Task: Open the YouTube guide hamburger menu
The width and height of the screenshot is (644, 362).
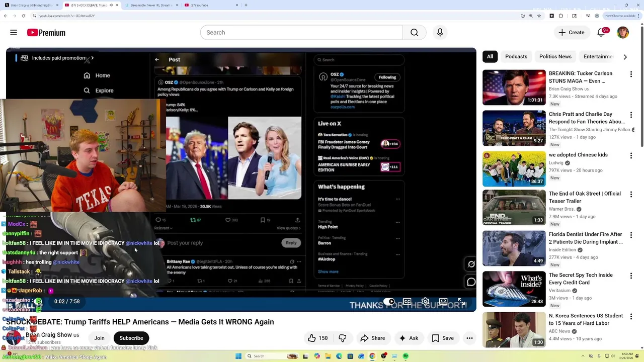Action: click(14, 33)
